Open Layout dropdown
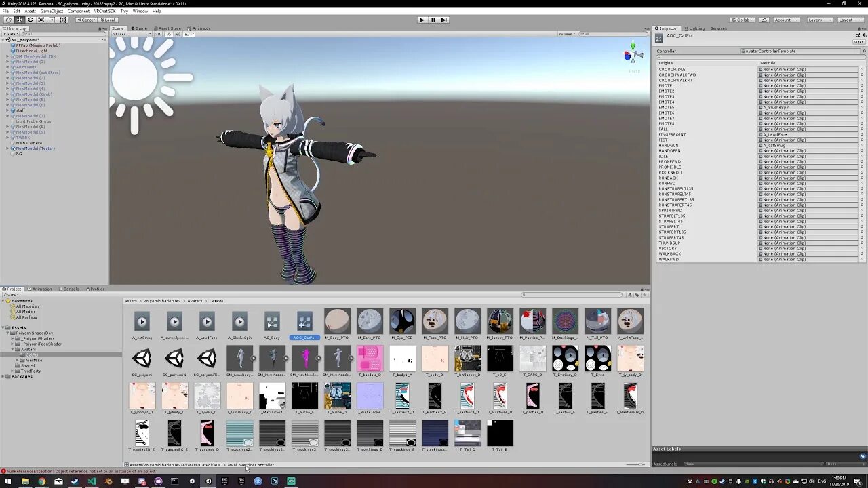The height and width of the screenshot is (488, 868). 850,20
